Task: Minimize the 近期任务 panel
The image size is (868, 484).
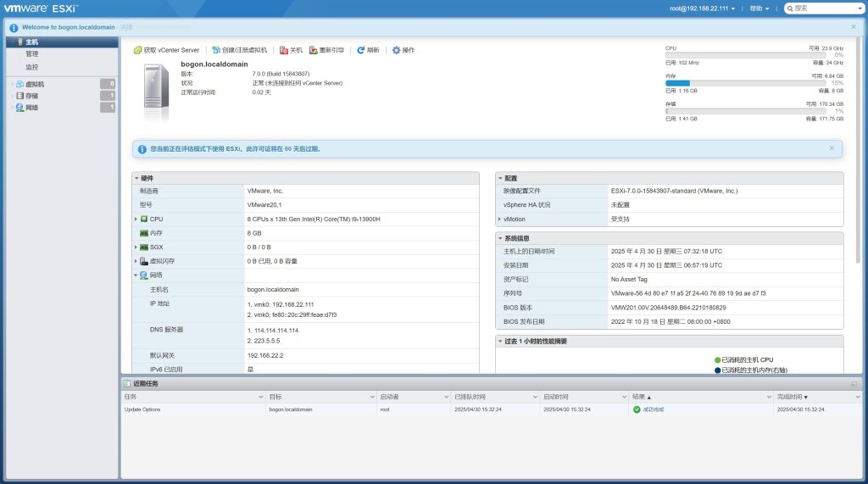Action: [854, 384]
